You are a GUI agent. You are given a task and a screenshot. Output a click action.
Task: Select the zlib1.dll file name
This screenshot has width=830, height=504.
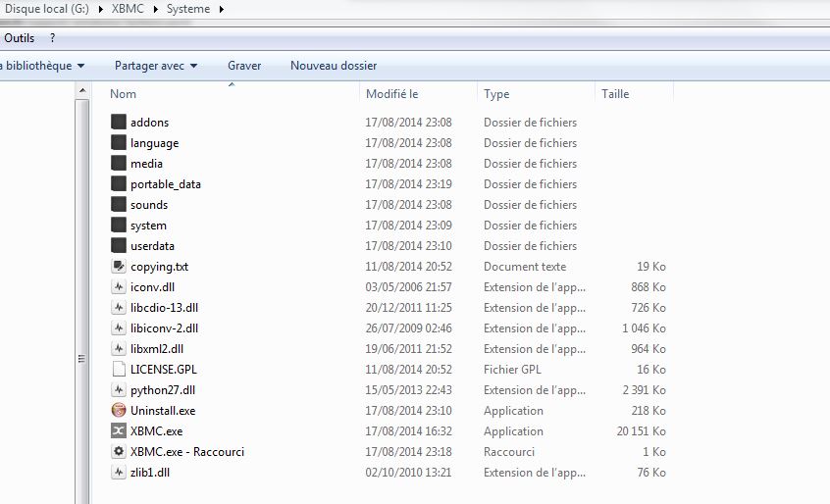150,473
